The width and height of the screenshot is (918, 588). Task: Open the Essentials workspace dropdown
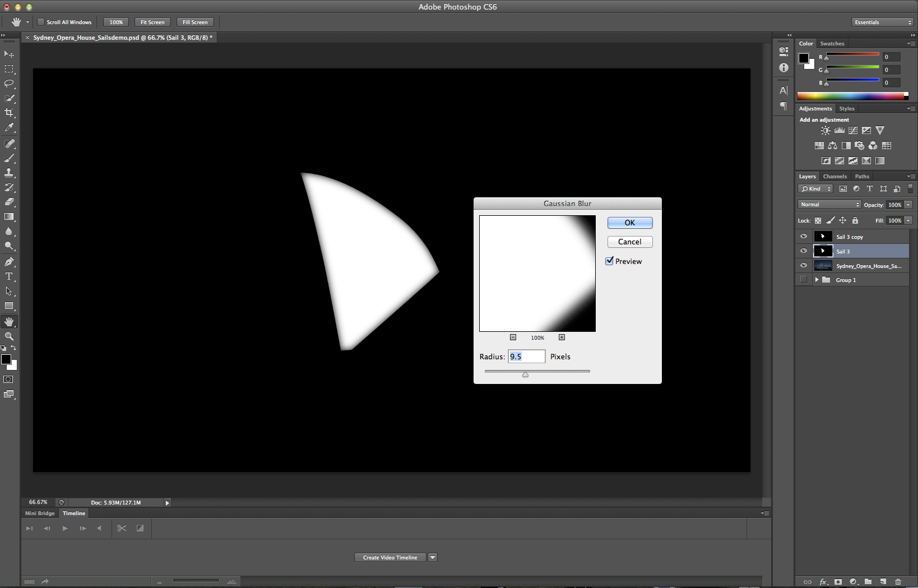point(882,22)
